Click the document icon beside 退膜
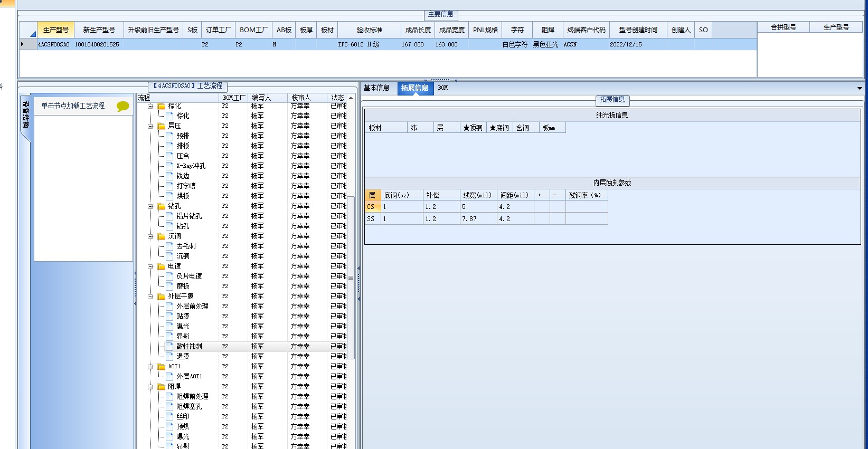 click(169, 356)
